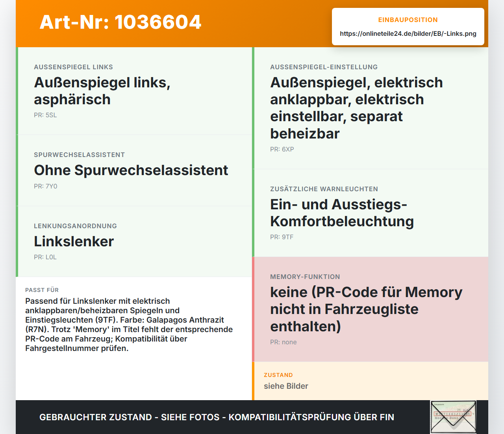504x434 pixels.
Task: Click the Ohne Spurwechselassistent title
Action: [x=131, y=170]
